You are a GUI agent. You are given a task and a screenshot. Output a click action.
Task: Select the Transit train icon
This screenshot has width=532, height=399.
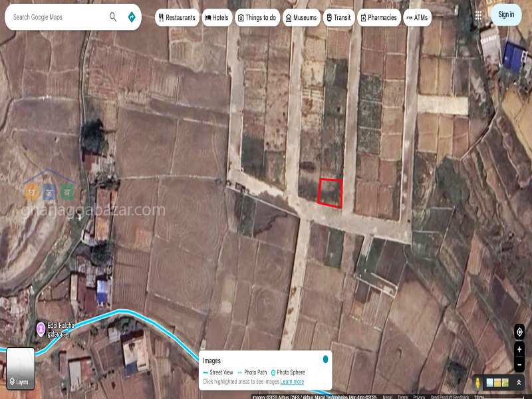coord(328,17)
